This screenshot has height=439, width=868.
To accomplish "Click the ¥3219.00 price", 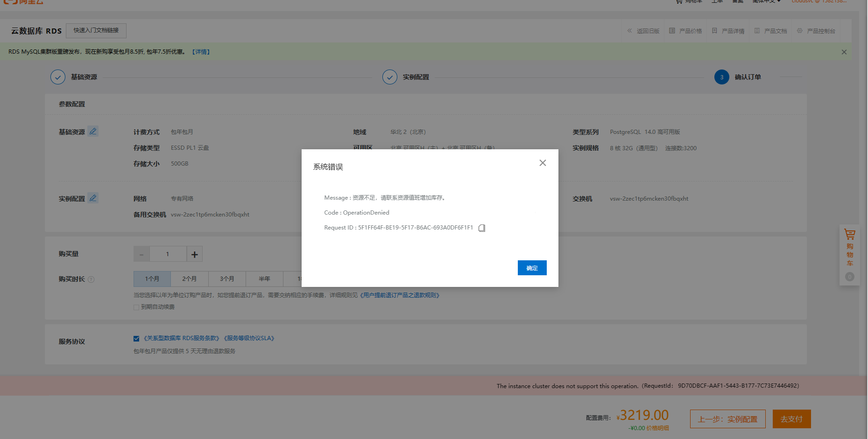I will click(x=642, y=415).
